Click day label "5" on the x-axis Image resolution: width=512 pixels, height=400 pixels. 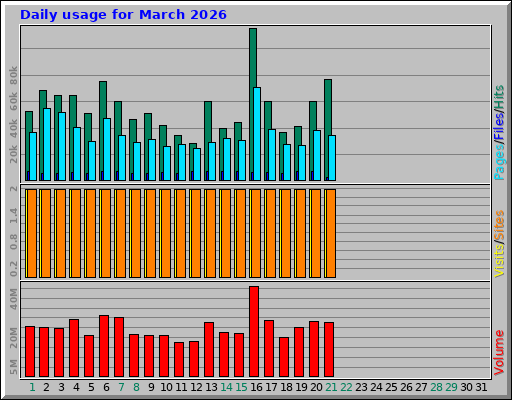click(x=91, y=387)
